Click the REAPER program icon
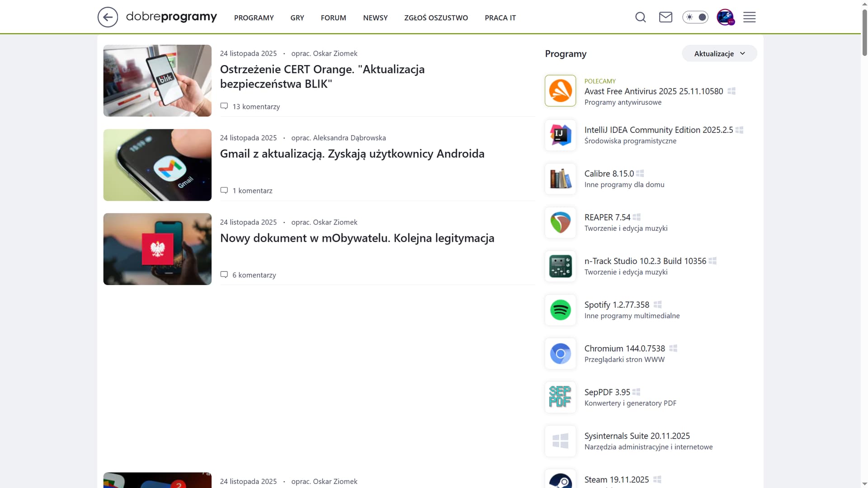 click(560, 222)
